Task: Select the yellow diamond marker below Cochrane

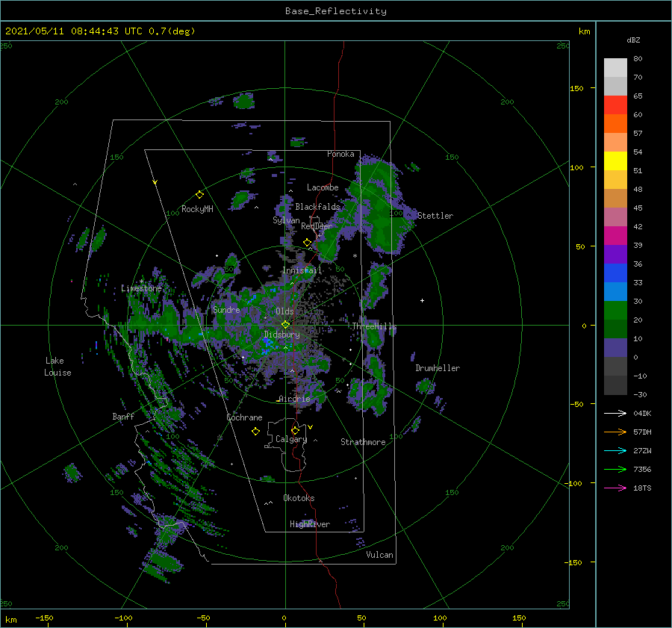Action: pyautogui.click(x=255, y=432)
